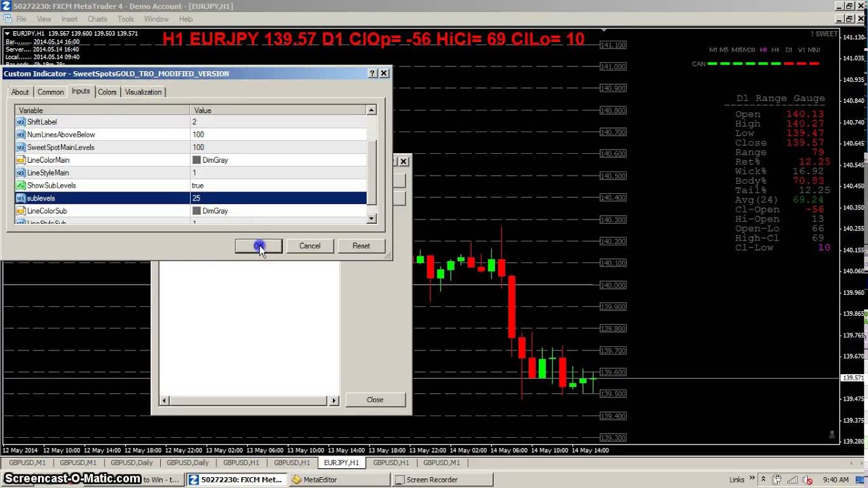
Task: Open the View menu
Action: (43, 19)
